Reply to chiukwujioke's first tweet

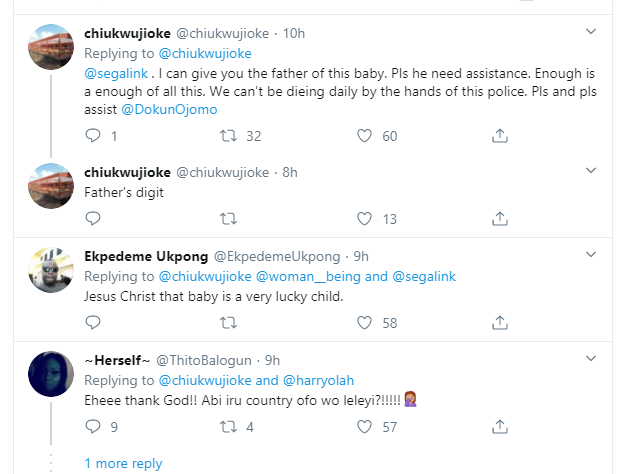point(92,136)
